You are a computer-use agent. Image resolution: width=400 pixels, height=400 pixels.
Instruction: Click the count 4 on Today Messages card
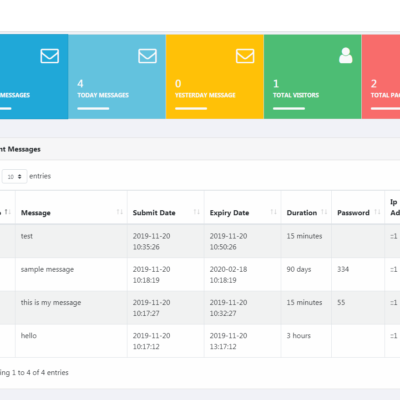point(80,84)
